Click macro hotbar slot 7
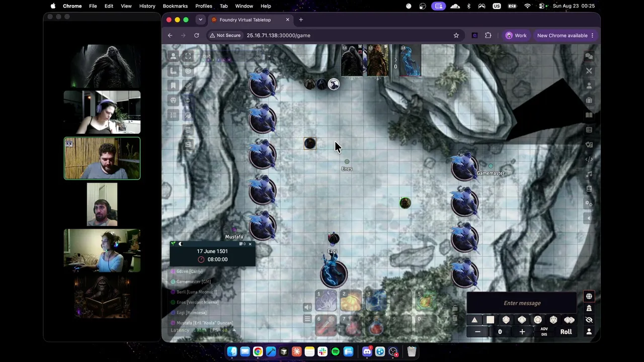The image size is (644, 362). pyautogui.click(x=351, y=326)
